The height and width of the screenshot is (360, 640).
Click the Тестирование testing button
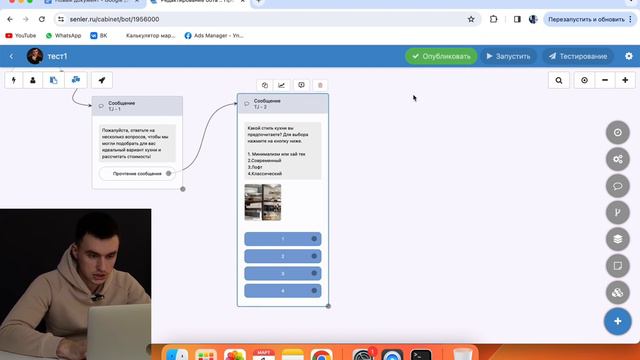coord(578,56)
